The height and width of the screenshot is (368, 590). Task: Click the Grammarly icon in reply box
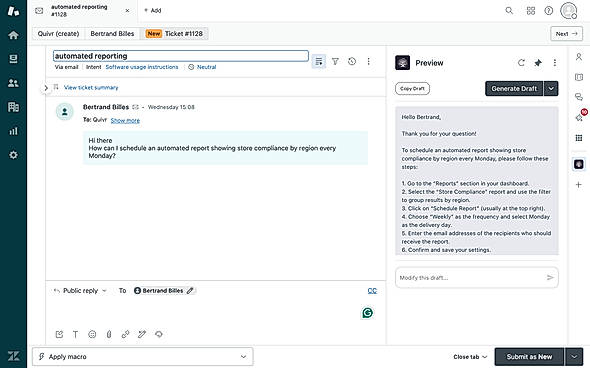[368, 313]
